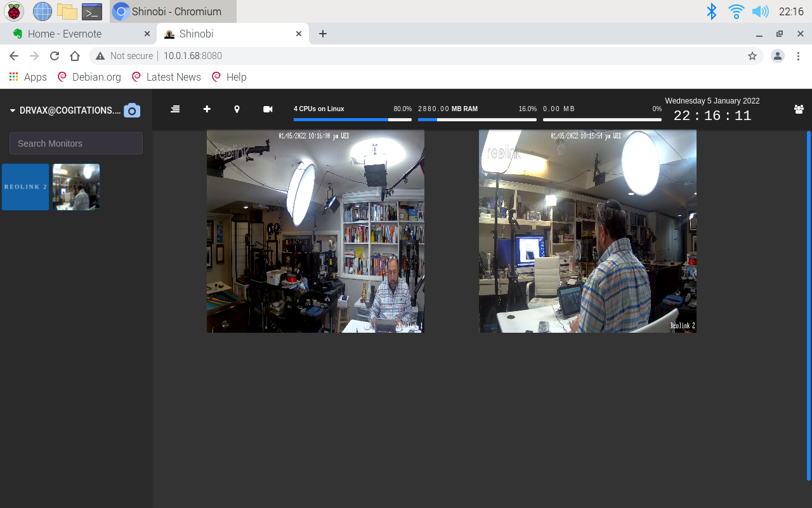This screenshot has width=812, height=508.
Task: Open the Raspberry Pi applications menu
Action: point(14,11)
